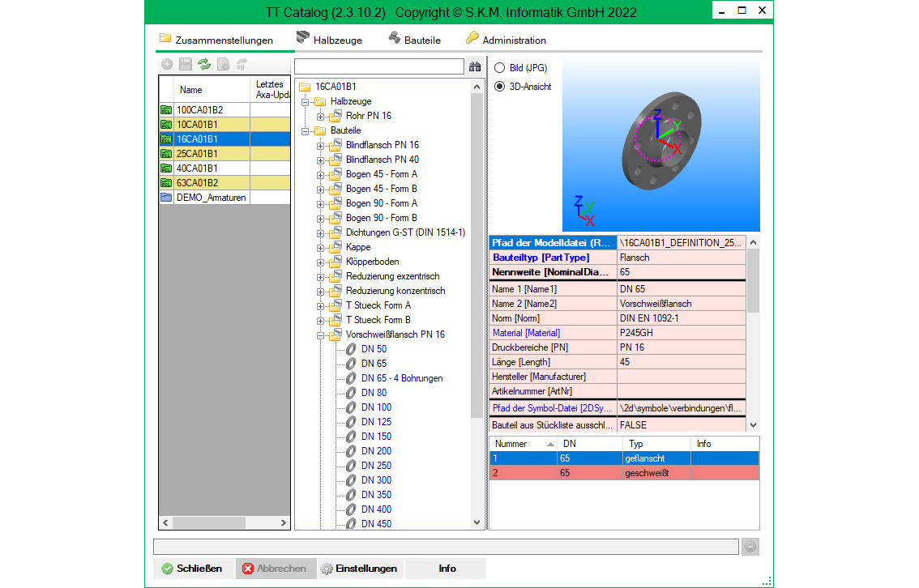Switch to the Bauteile tab
Screen dimensions: 919x588
[x=414, y=40]
